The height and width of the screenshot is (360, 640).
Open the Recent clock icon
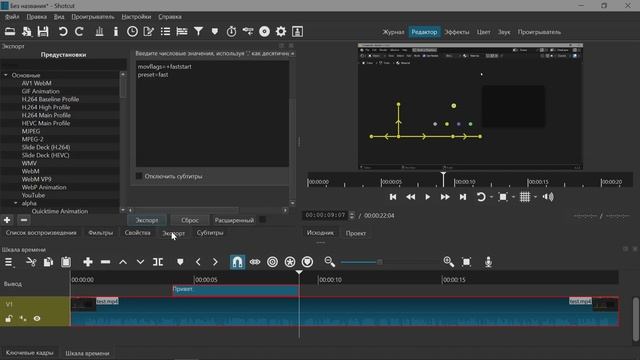point(132,31)
